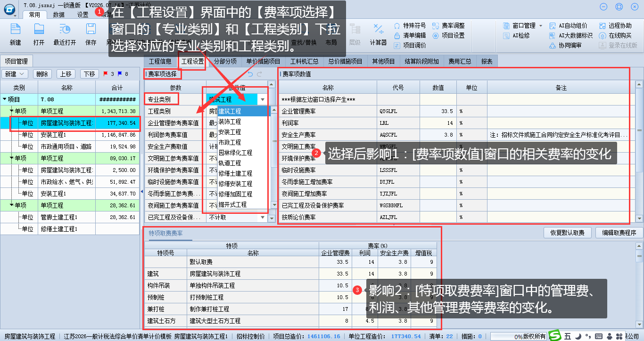Click the 远程协助 remote assistance icon
Image resolution: width=644 pixels, height=341 pixels.
[x=603, y=26]
